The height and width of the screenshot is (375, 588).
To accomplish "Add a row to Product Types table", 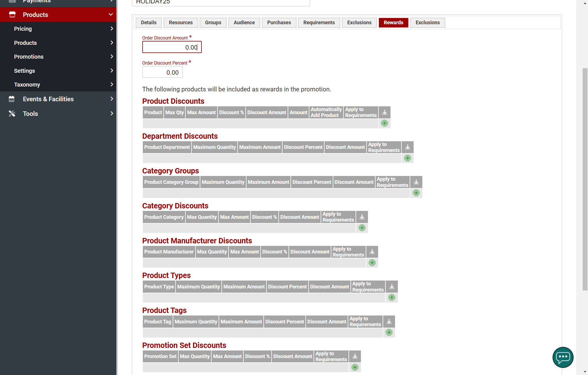I will pos(392,297).
